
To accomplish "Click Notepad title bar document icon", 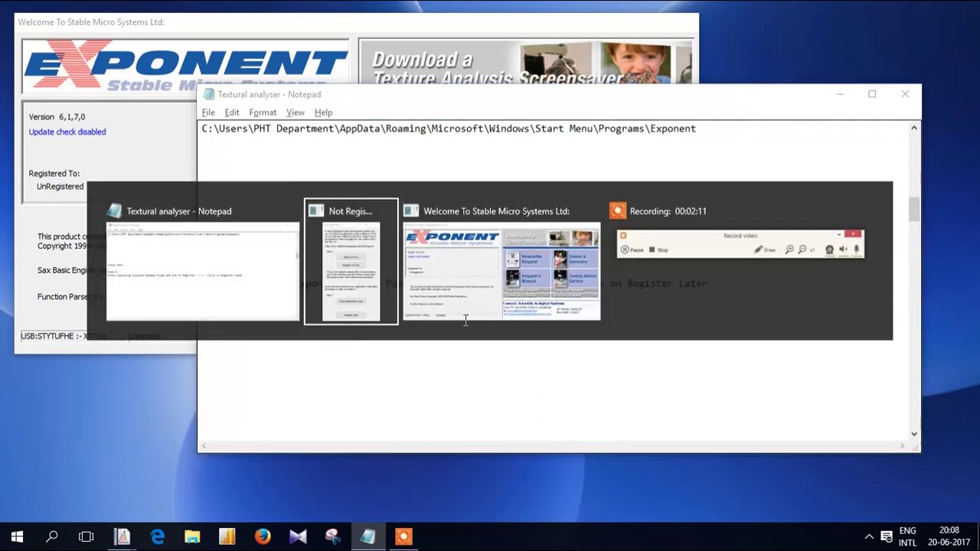I will pyautogui.click(x=208, y=94).
